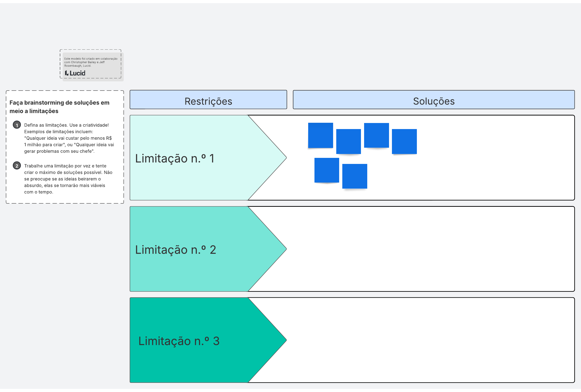Screen dimensions: 581x392
Task: Select the third blue sticky note in top row
Action: 376,135
